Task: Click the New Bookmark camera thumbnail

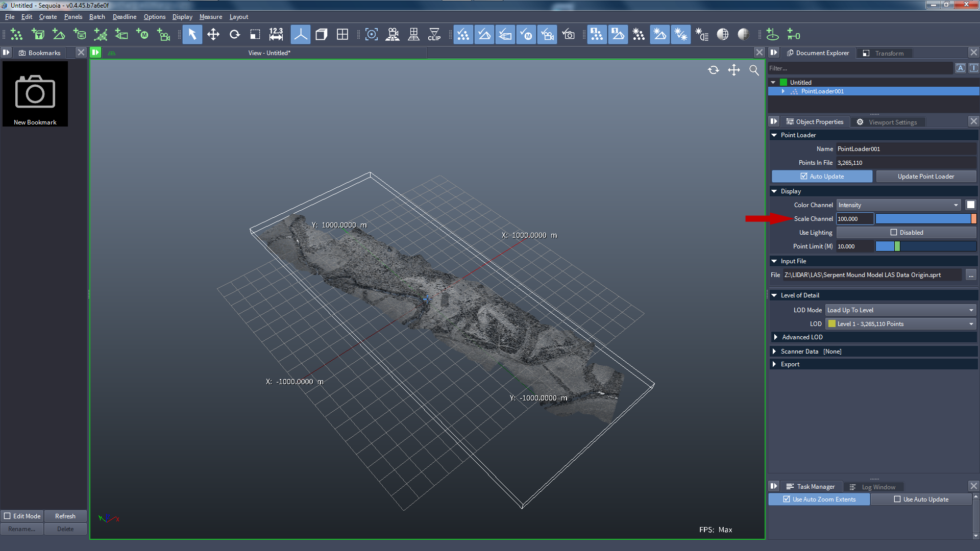Action: [35, 94]
